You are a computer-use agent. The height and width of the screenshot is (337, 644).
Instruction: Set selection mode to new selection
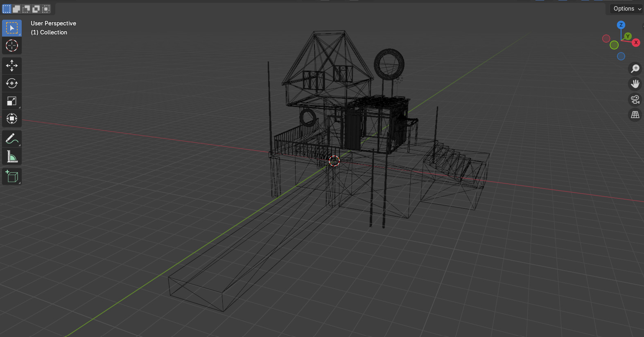(7, 9)
